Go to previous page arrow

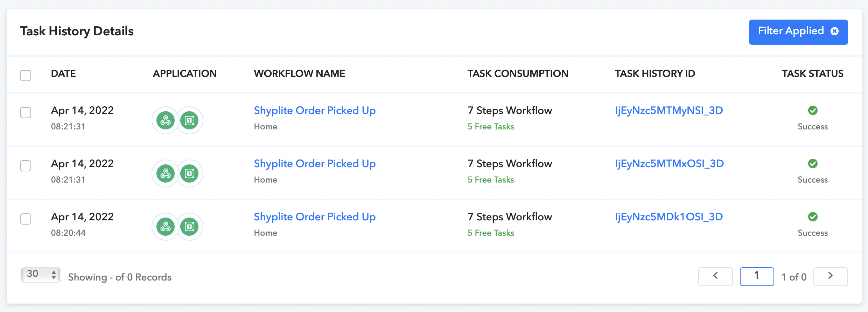715,276
